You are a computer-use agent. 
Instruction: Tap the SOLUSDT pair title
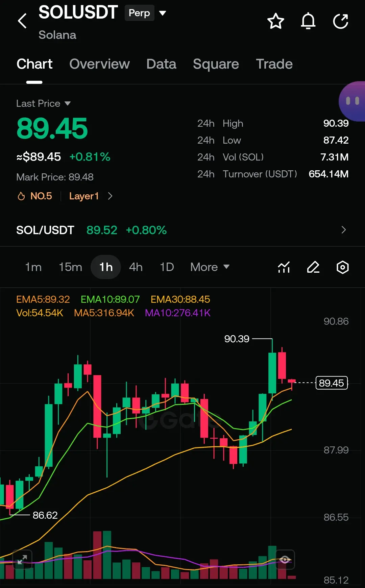coord(78,12)
